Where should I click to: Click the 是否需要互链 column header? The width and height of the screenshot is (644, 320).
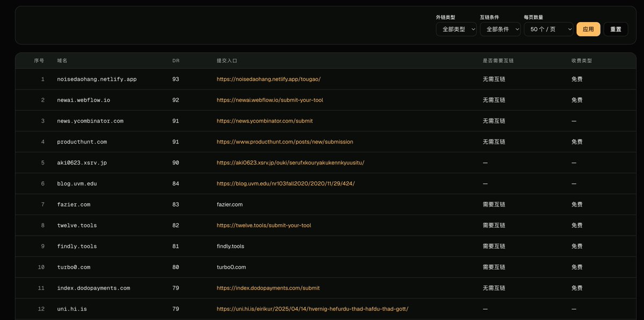click(x=498, y=61)
